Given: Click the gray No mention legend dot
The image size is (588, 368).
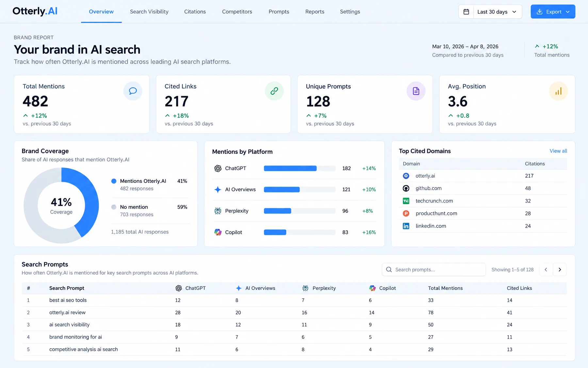Looking at the screenshot, I should [x=114, y=207].
